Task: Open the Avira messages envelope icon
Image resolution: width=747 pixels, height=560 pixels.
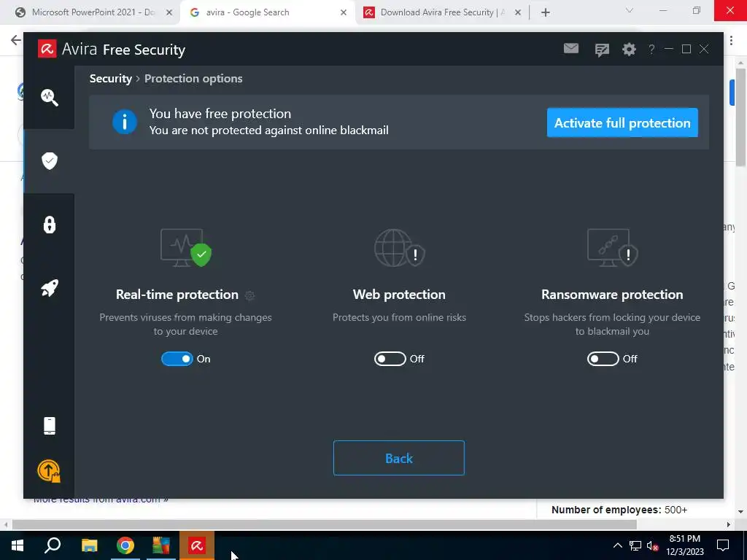Action: point(570,49)
